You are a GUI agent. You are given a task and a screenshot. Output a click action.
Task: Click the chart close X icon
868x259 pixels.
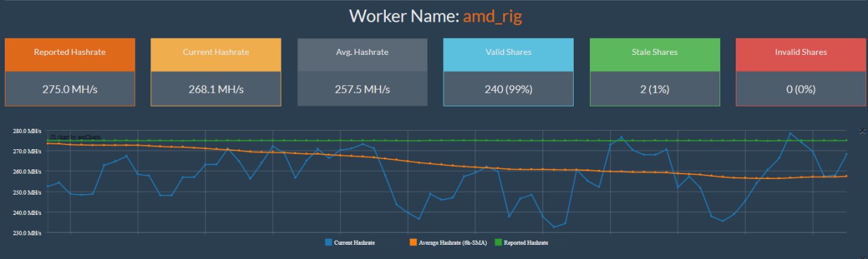(863, 130)
